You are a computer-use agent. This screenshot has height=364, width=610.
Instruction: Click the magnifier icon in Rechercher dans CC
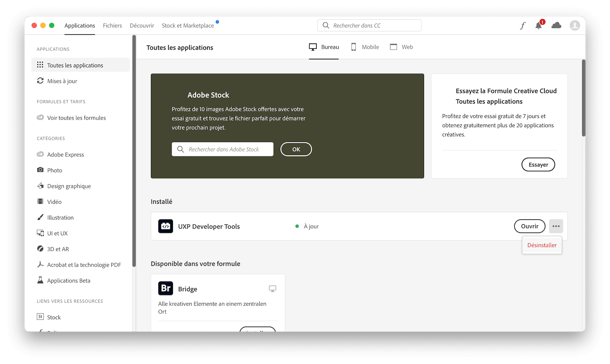(x=326, y=26)
